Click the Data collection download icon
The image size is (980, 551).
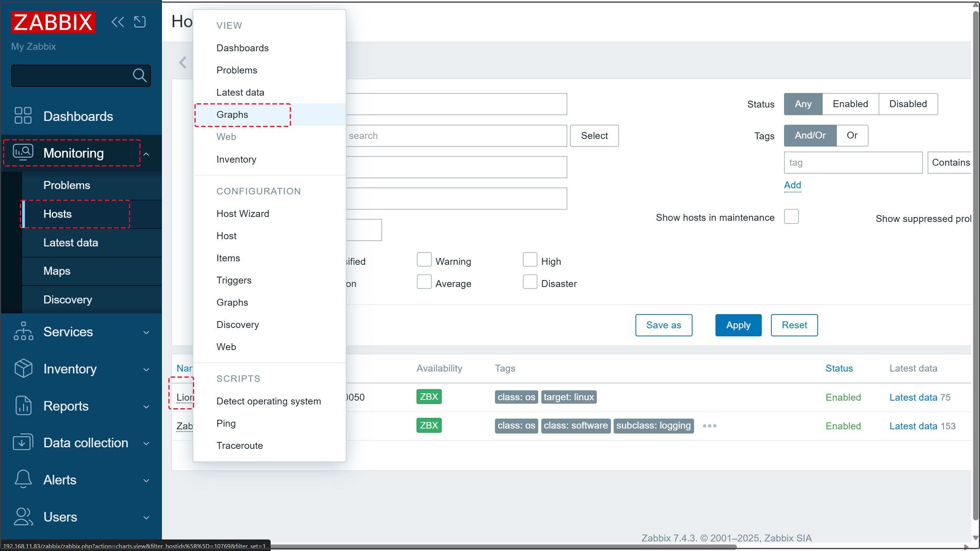[x=23, y=442]
